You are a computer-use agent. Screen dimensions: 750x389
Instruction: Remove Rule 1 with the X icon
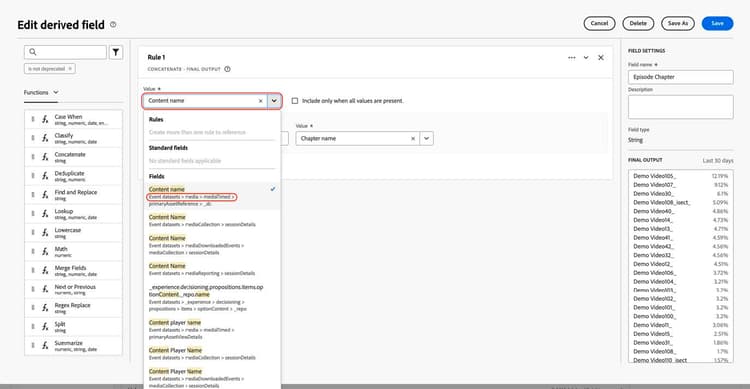(x=601, y=57)
